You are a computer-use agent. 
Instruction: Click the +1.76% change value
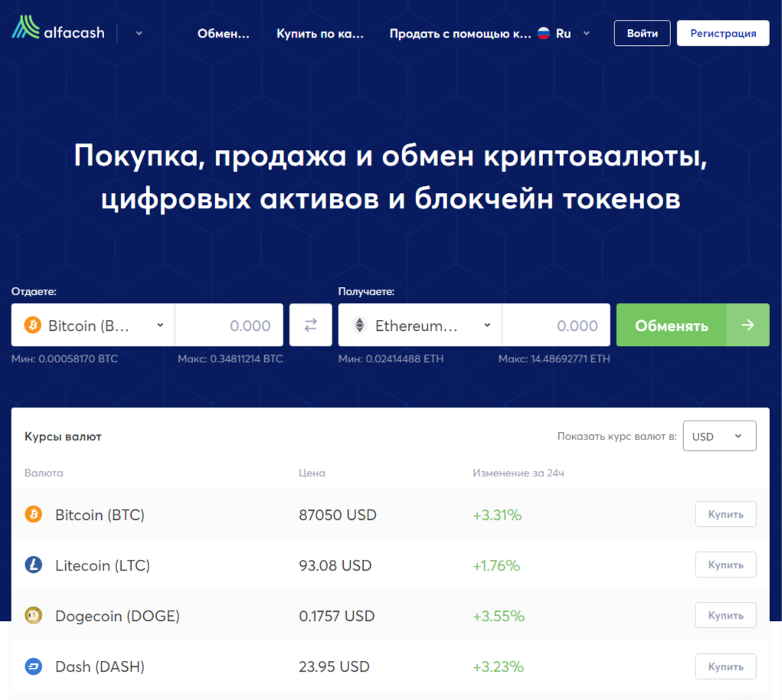[496, 565]
